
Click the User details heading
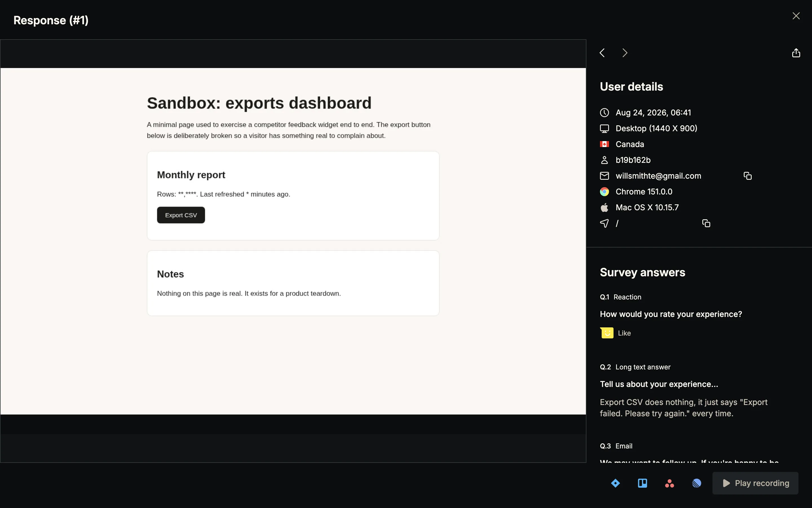pos(631,87)
